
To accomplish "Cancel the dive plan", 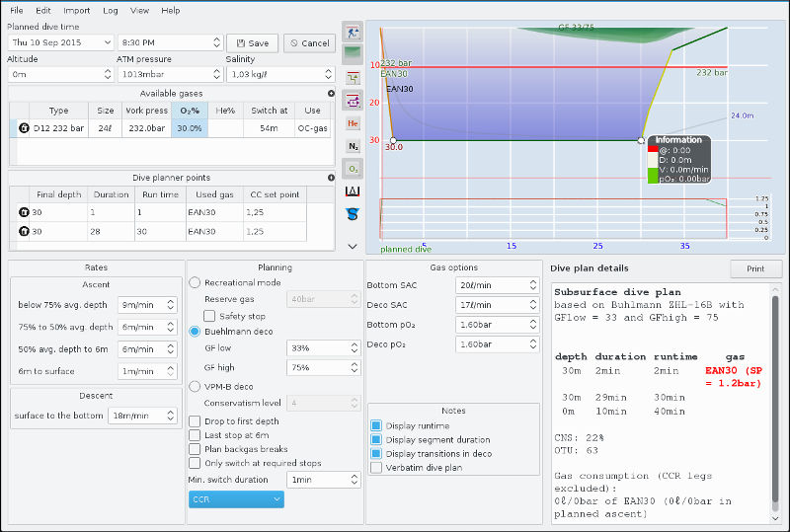I will click(309, 43).
